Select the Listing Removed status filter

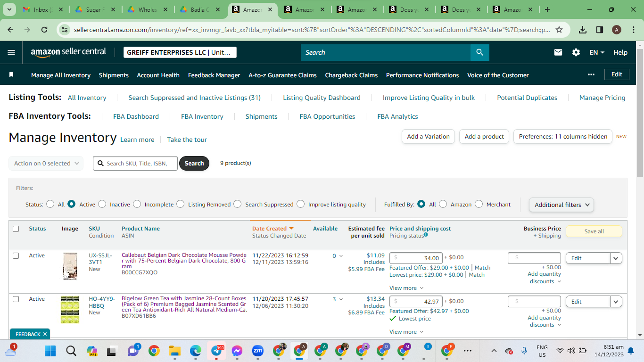click(181, 204)
